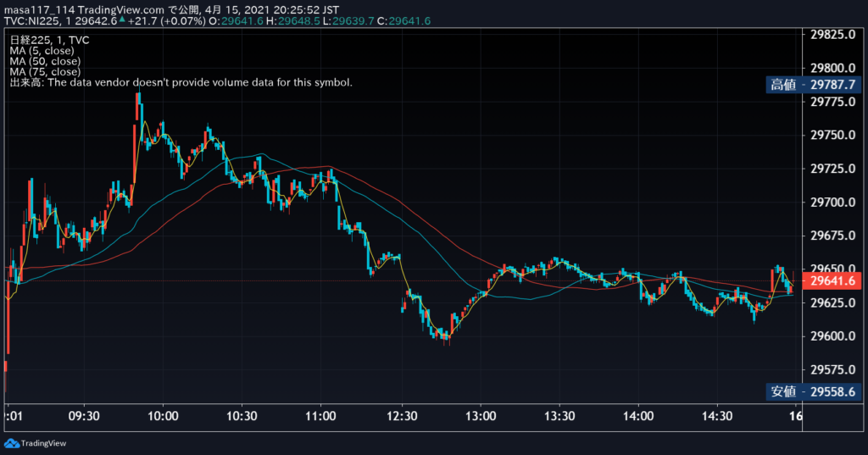This screenshot has width=868, height=455.
Task: Click the 29725.0 price axis label
Action: [832, 169]
